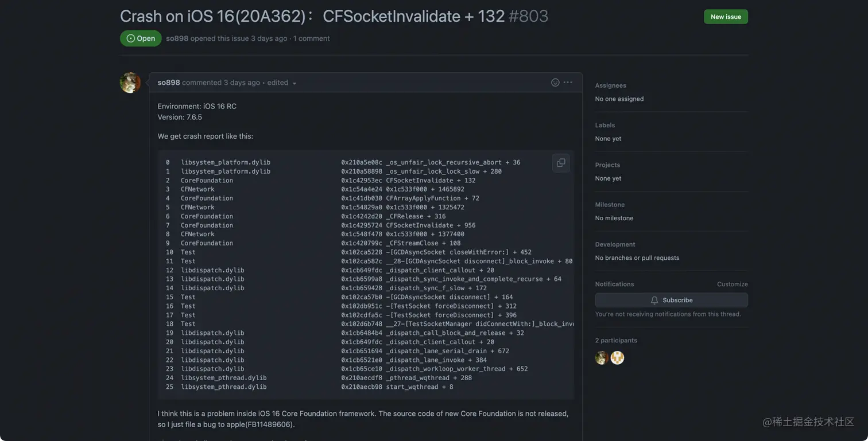Customize notification settings

pyautogui.click(x=732, y=284)
